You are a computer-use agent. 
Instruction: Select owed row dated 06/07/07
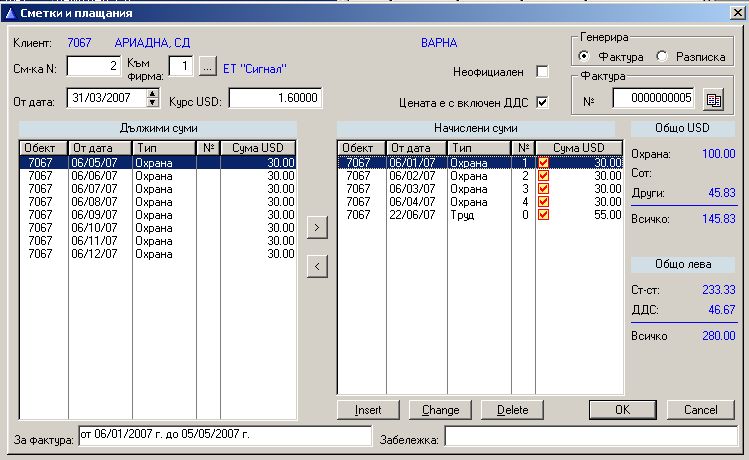(158, 189)
